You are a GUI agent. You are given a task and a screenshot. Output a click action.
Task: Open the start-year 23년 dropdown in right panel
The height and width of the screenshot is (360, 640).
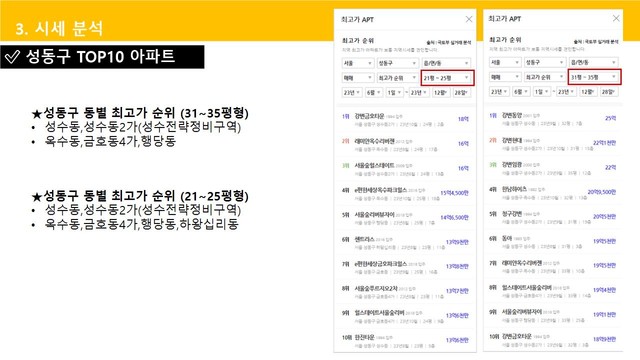click(x=499, y=92)
